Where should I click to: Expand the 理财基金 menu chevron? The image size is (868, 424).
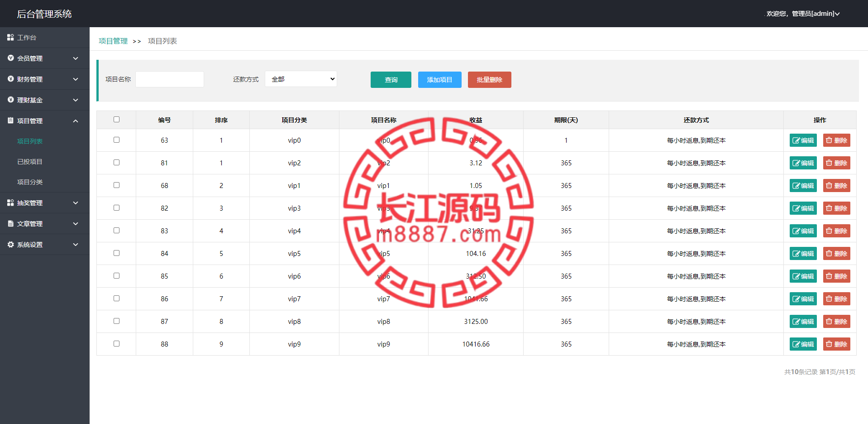pos(76,100)
